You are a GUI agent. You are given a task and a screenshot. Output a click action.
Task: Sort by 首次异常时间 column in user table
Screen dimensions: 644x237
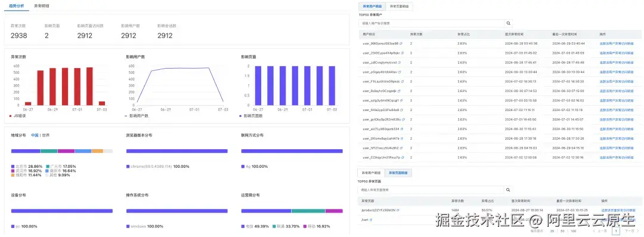514,34
